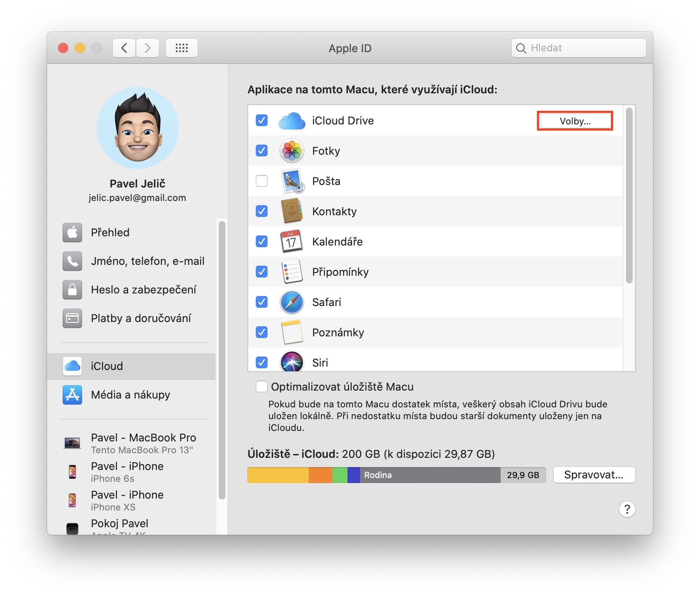Click the Kontakty address book icon
The image size is (700, 597).
tap(292, 211)
